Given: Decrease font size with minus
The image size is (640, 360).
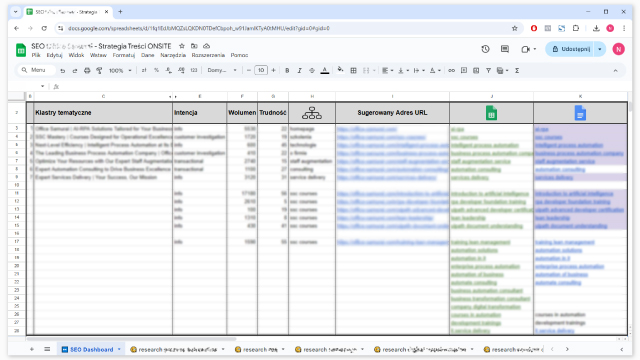Looking at the screenshot, I should [x=249, y=70].
